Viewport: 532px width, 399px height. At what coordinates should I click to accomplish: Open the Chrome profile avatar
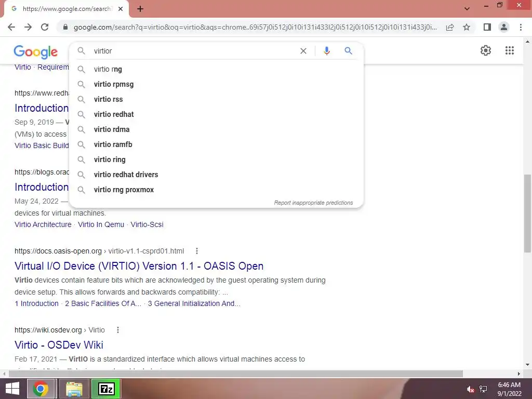pos(504,27)
